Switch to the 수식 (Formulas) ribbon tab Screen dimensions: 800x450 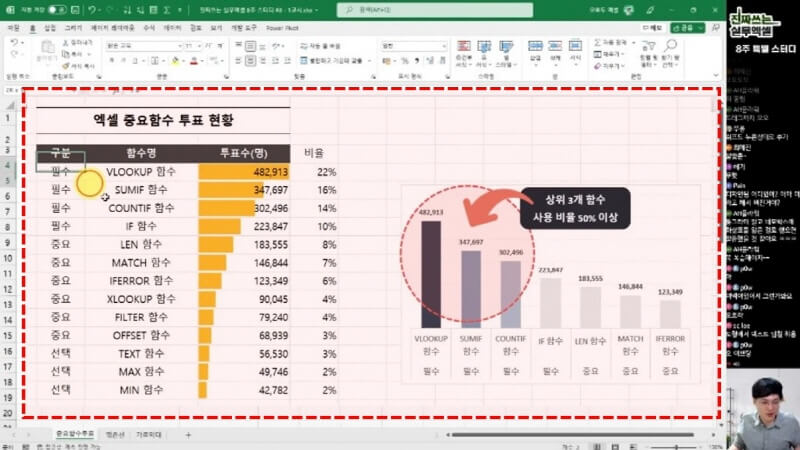pos(149,28)
